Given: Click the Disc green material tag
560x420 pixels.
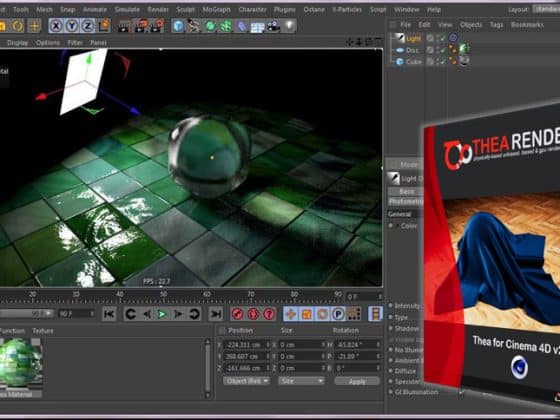Looking at the screenshot, I should click(464, 49).
